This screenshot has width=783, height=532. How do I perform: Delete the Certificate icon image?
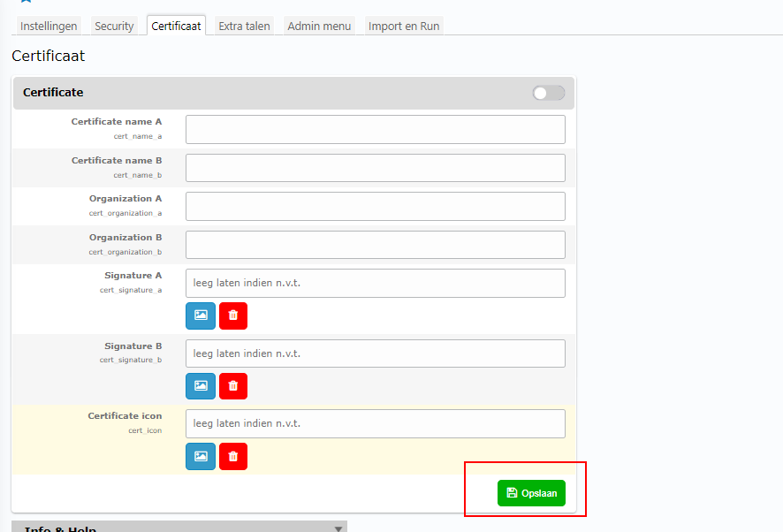(233, 456)
